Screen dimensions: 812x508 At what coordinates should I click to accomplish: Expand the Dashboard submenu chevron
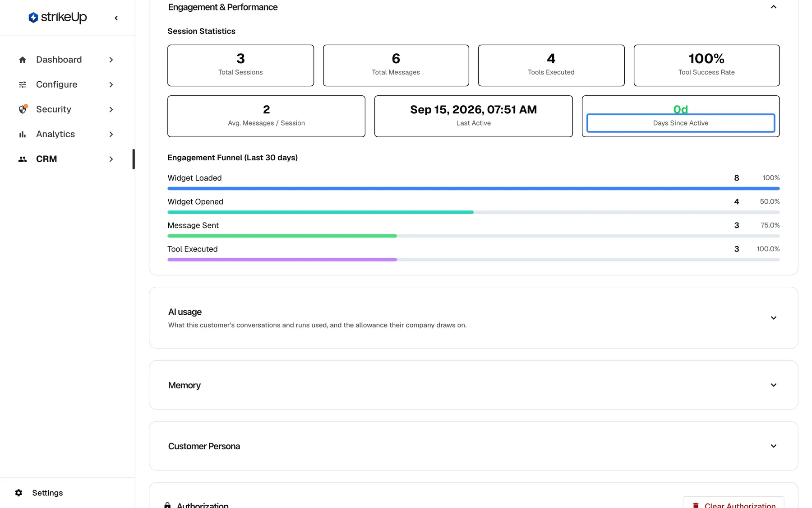pos(111,60)
